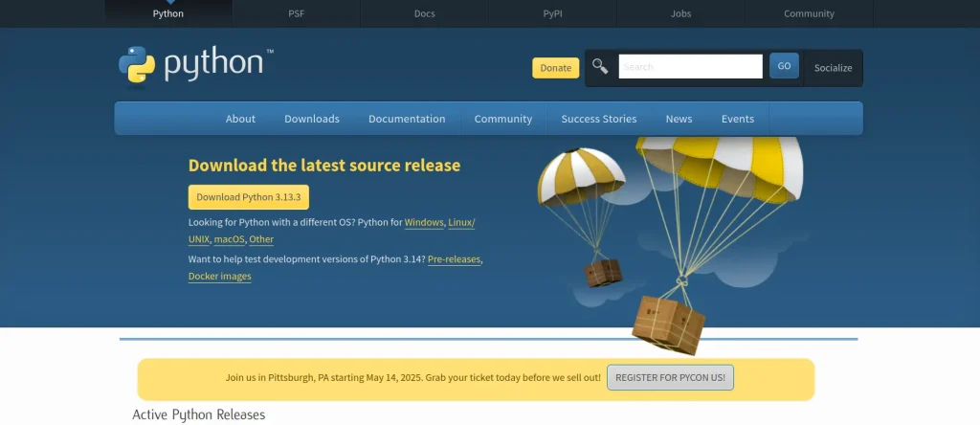Open the Community tab in the top bar
Image resolution: width=980 pixels, height=425 pixels.
coord(809,13)
